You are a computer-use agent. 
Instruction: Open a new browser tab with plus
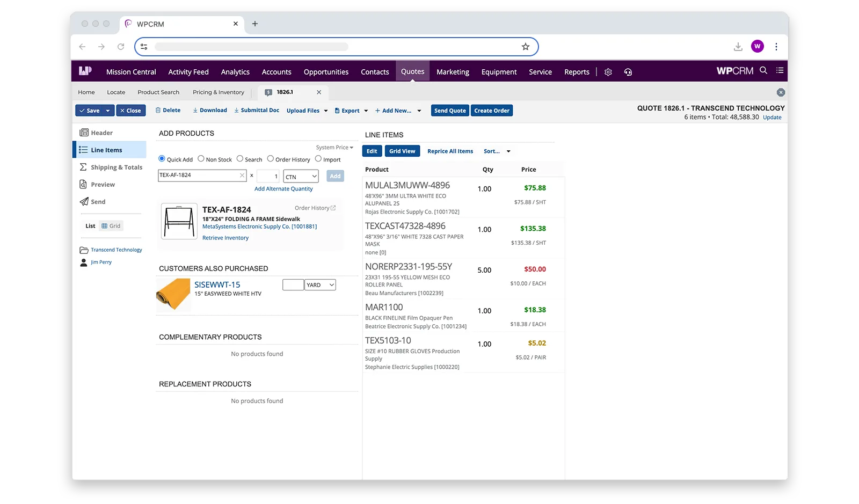coord(255,24)
